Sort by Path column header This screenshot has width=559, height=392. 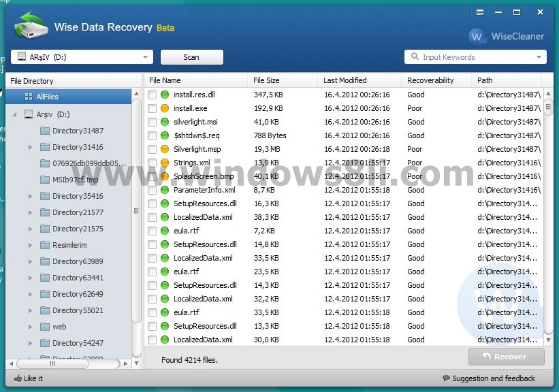(x=507, y=80)
